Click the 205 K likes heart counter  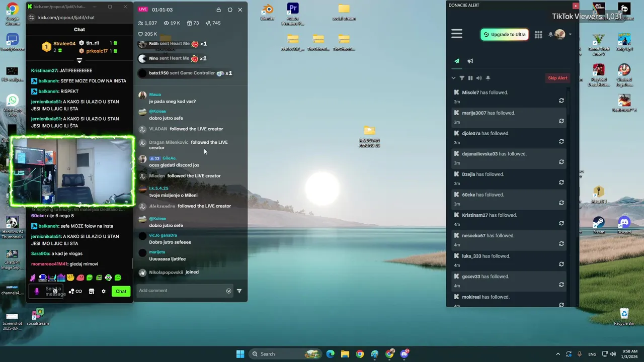coord(147,34)
